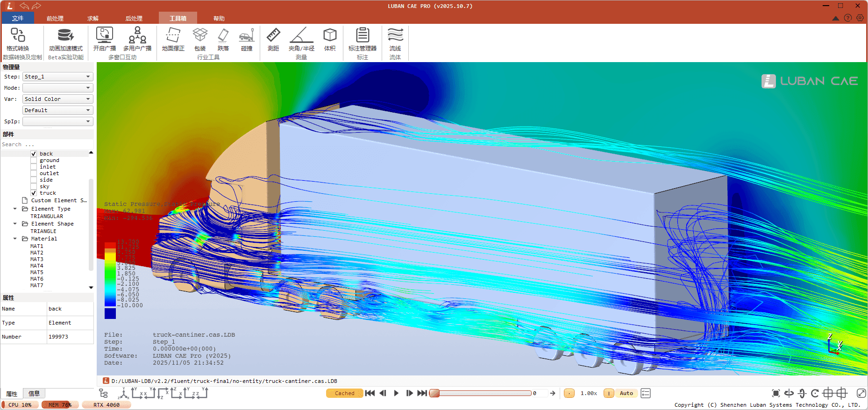Uncheck the back part checkbox

click(x=34, y=154)
